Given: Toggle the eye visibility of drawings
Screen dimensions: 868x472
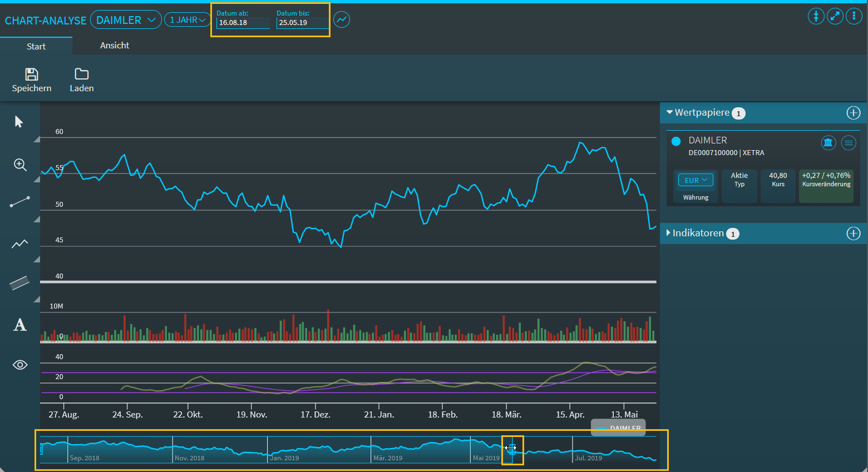Looking at the screenshot, I should (20, 365).
